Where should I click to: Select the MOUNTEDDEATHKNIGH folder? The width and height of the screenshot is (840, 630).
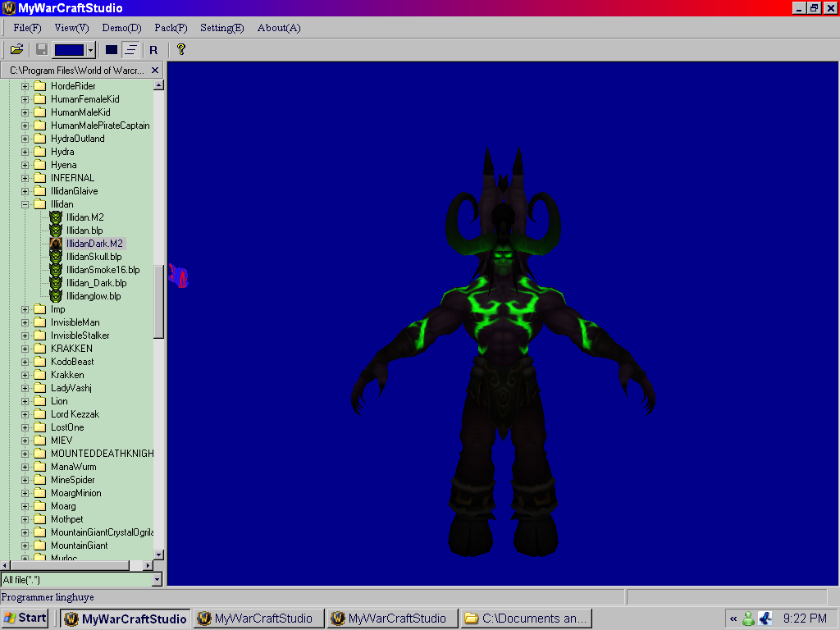[x=102, y=454]
